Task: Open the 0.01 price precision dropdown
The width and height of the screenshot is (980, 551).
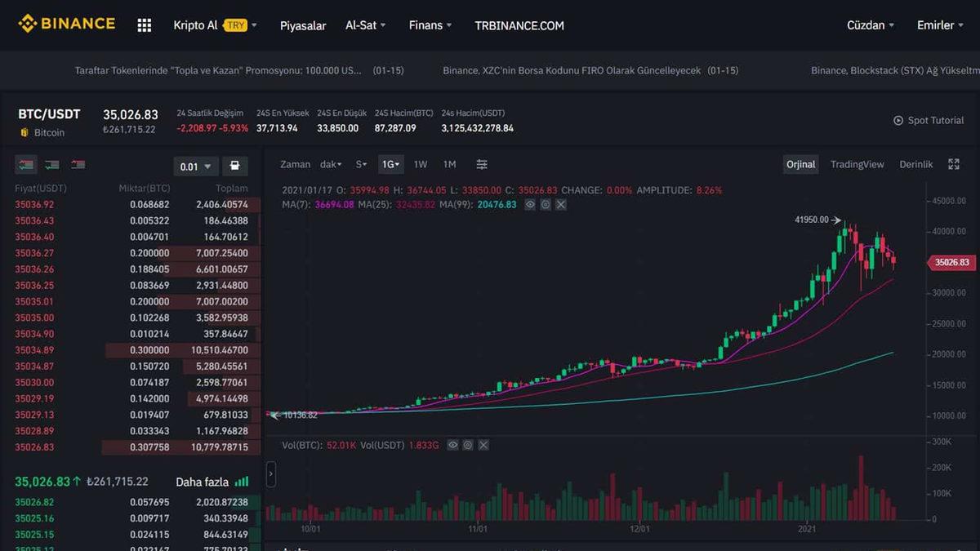Action: [196, 165]
